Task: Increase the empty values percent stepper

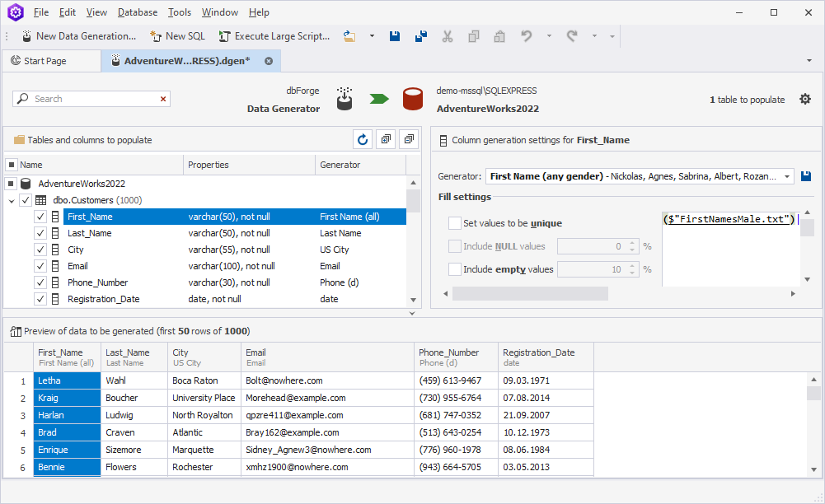Action: (632, 267)
